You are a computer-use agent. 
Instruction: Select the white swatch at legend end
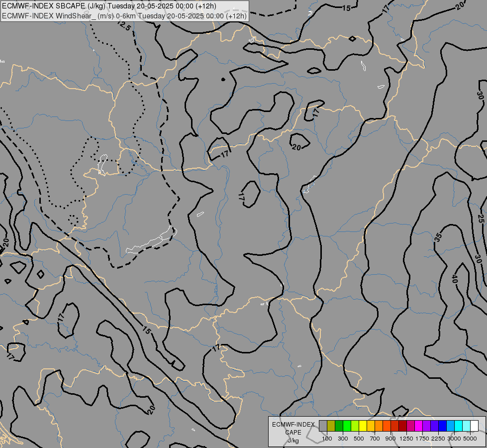474,426
